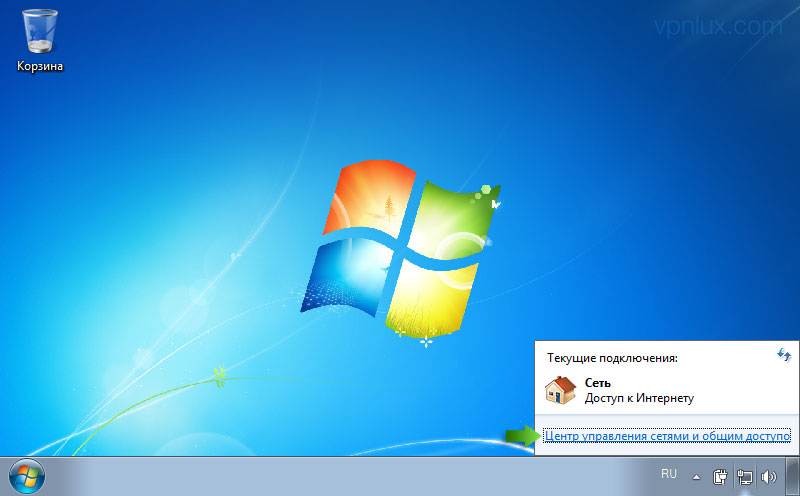The height and width of the screenshot is (496, 800).
Task: Show hidden tray icons arrow
Action: pos(696,477)
